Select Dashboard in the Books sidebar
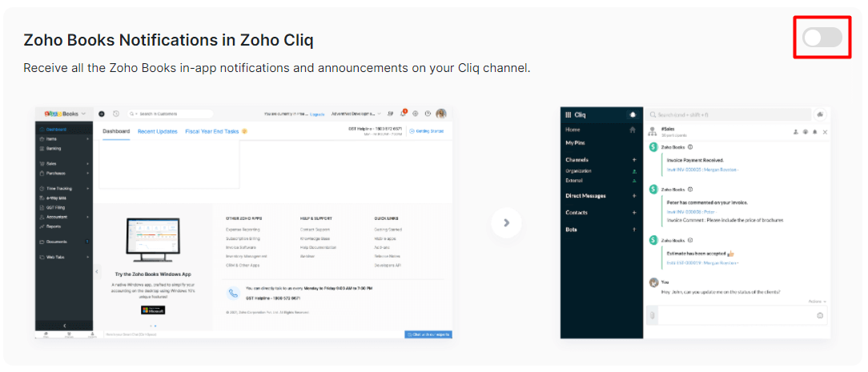868x372 pixels. point(64,130)
